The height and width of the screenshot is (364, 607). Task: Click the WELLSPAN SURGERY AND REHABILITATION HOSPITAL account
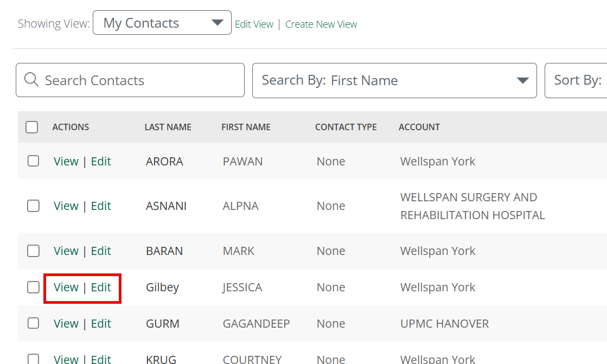[472, 206]
